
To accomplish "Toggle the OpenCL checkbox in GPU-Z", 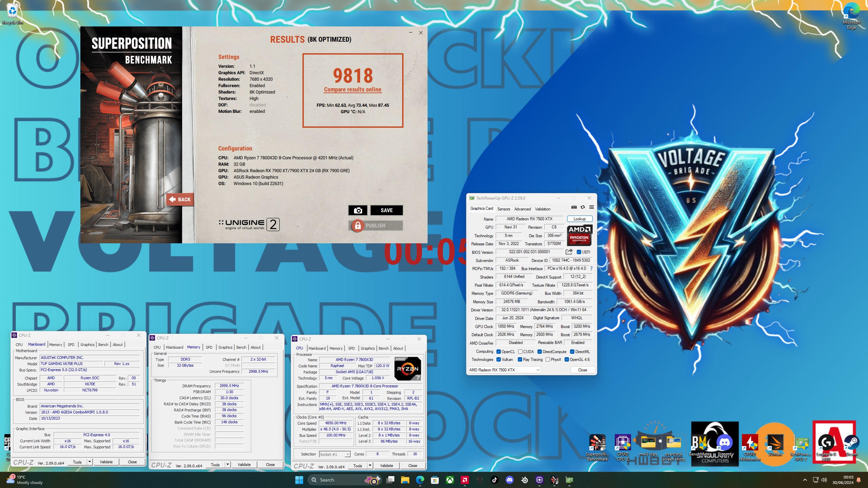I will pyautogui.click(x=498, y=351).
